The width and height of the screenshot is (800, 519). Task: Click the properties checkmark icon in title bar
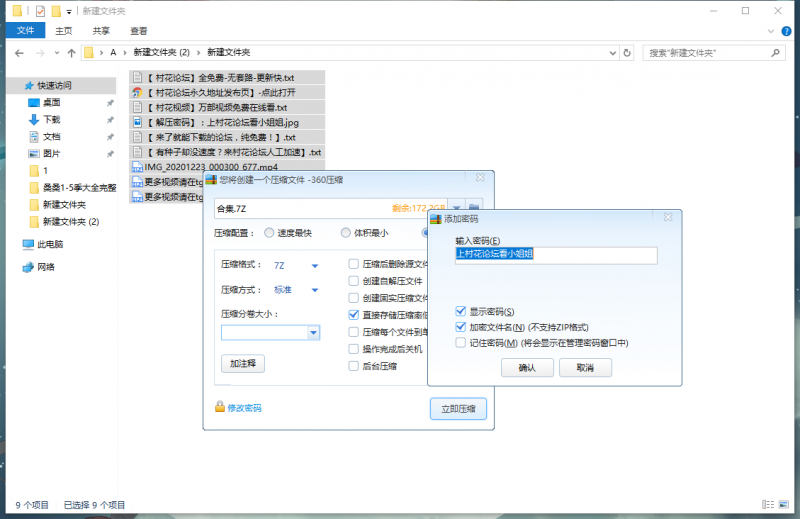(40, 11)
